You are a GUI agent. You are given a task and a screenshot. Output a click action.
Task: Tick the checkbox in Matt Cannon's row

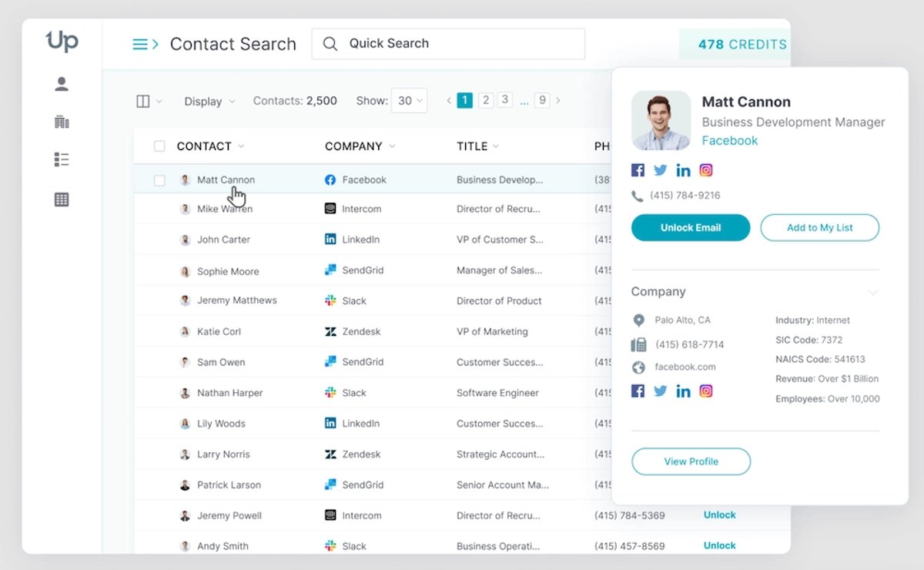coord(159,180)
